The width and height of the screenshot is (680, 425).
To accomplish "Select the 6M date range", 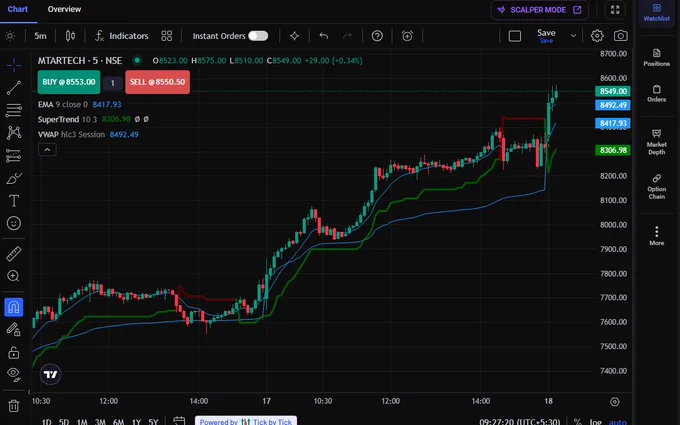I will [118, 422].
